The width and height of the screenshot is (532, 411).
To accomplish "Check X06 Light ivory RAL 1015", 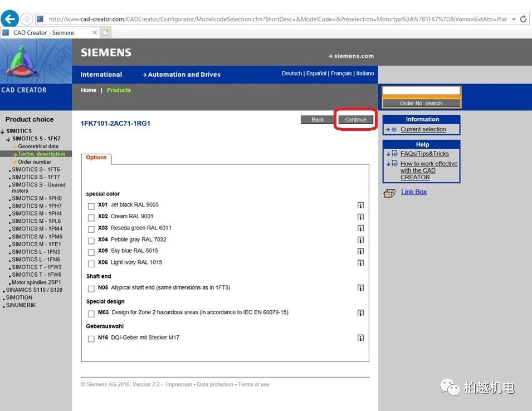I will (91, 263).
